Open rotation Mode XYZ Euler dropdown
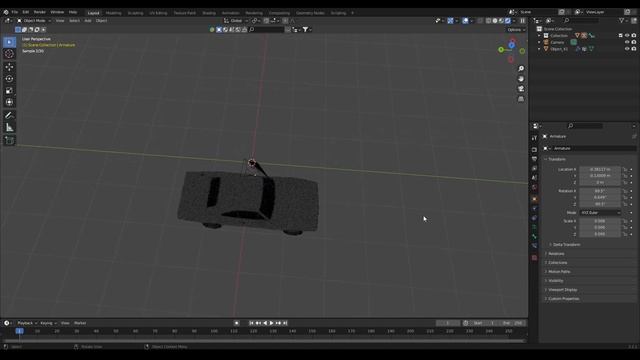 [600, 213]
